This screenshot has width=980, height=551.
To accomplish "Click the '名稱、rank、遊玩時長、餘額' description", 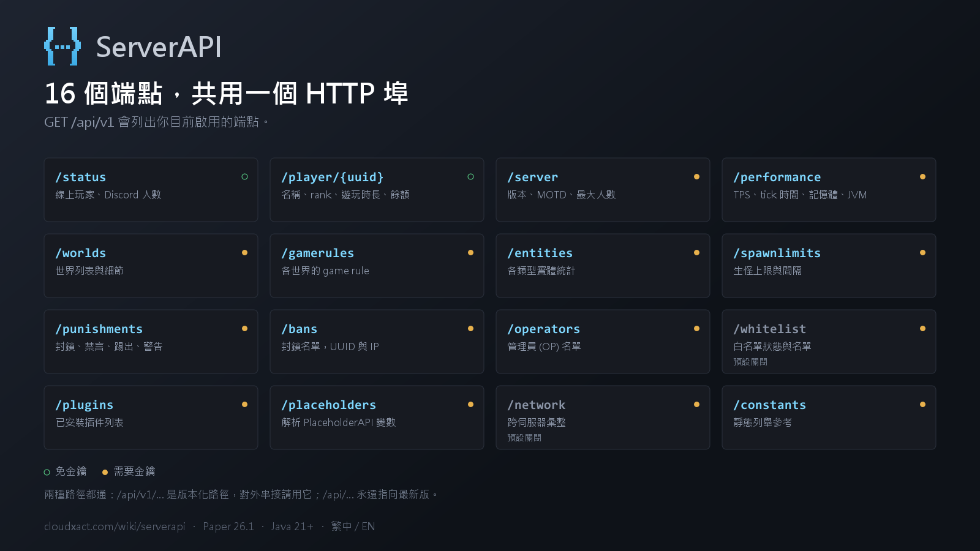I will [345, 195].
